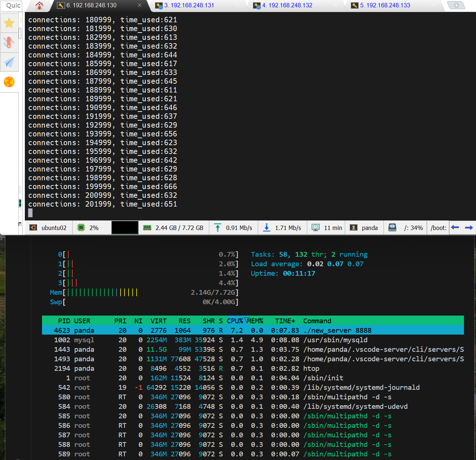This screenshot has height=460, width=476.
Task: Open the Tools swiss-knife icon in the sidebar
Action: point(9,42)
